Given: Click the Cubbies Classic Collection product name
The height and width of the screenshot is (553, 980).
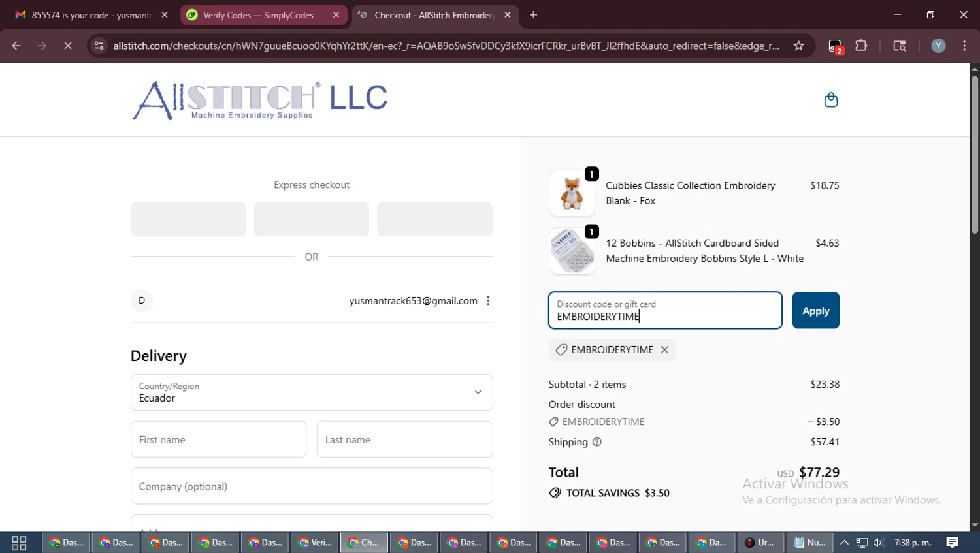Looking at the screenshot, I should tap(690, 193).
